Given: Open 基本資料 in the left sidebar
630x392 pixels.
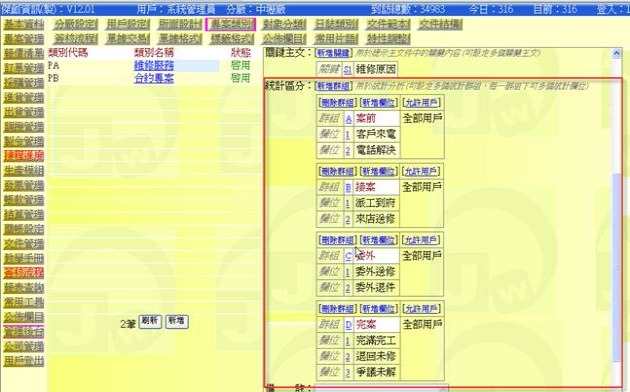Looking at the screenshot, I should (24, 24).
